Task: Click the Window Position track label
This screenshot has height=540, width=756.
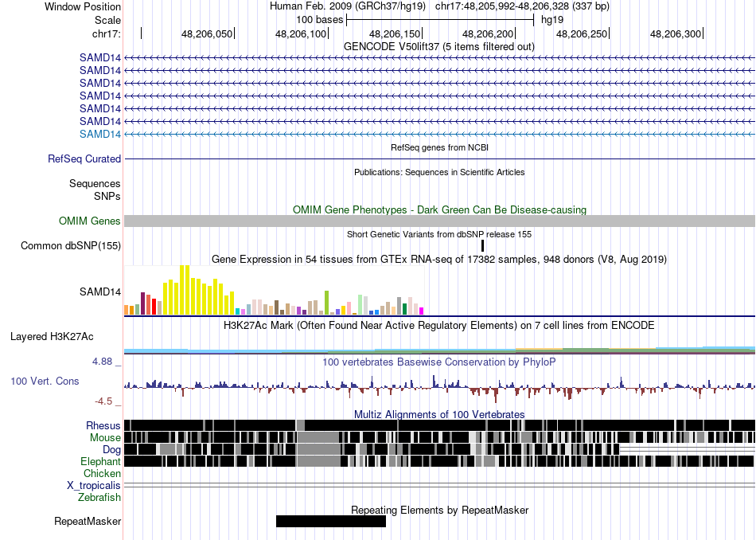Action: click(83, 6)
